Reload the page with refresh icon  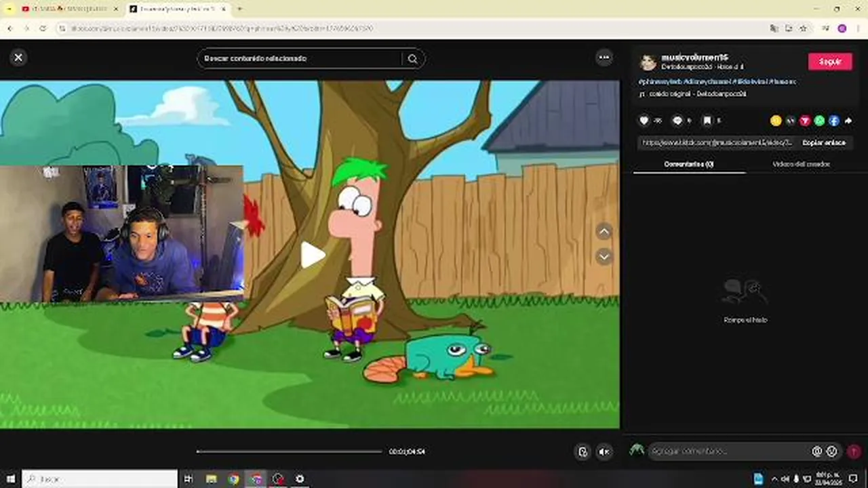(43, 28)
